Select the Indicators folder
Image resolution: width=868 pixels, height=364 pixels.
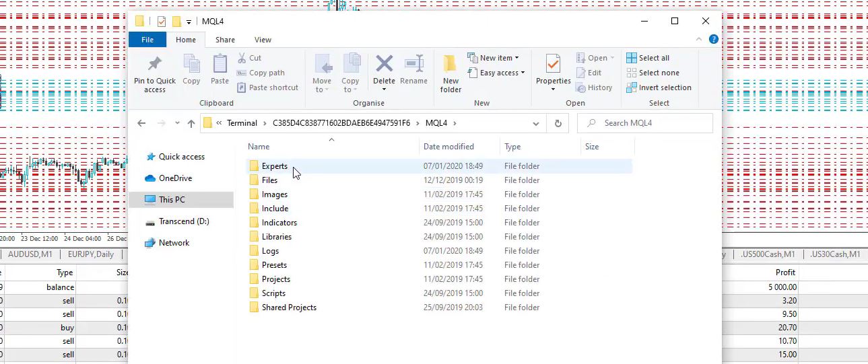279,223
